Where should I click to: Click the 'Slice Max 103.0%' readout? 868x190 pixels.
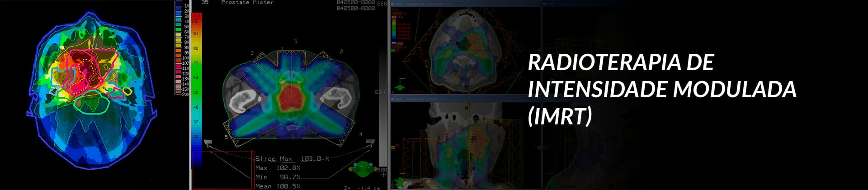(x=292, y=159)
